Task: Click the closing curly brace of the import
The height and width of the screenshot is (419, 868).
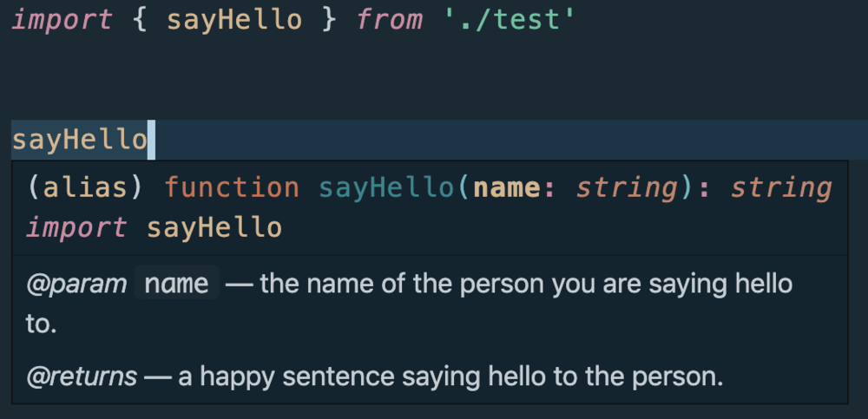Action: 328,21
